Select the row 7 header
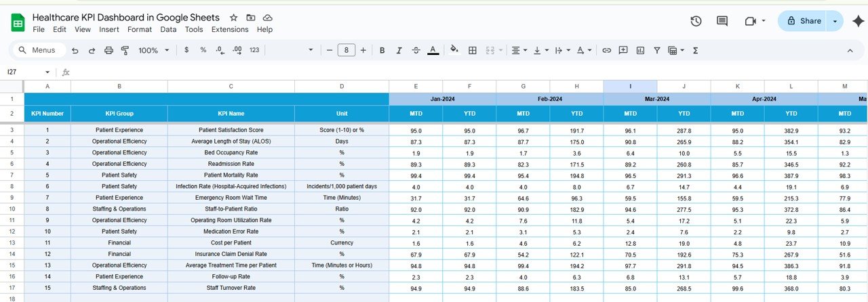Viewport: 868px width, 302px height. click(12, 175)
